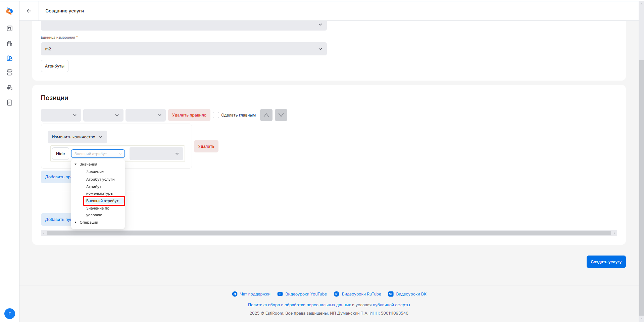Image resolution: width=644 pixels, height=322 pixels.
Task: Open the ruble currency sidebar icon
Action: point(10,88)
